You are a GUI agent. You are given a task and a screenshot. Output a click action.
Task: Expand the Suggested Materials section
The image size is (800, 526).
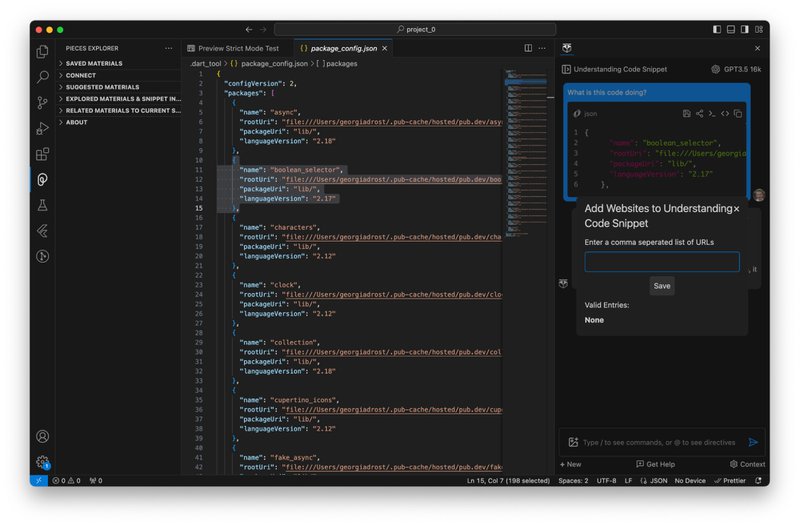tap(118, 87)
